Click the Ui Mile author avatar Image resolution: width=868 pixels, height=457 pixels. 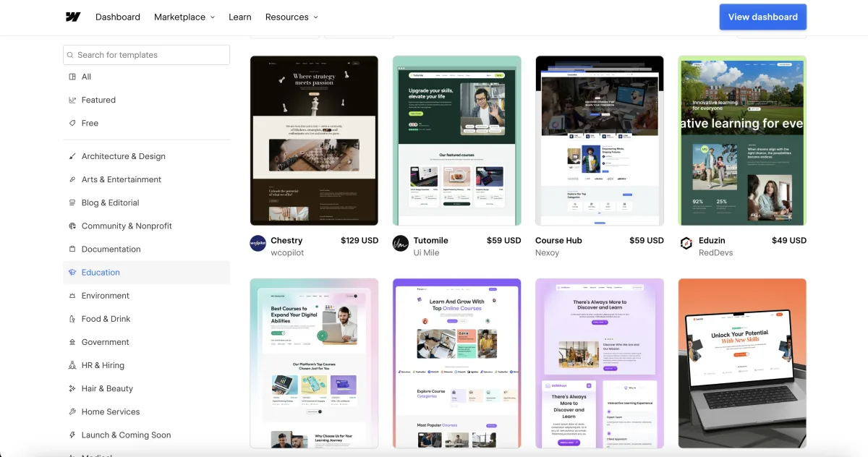(x=401, y=244)
